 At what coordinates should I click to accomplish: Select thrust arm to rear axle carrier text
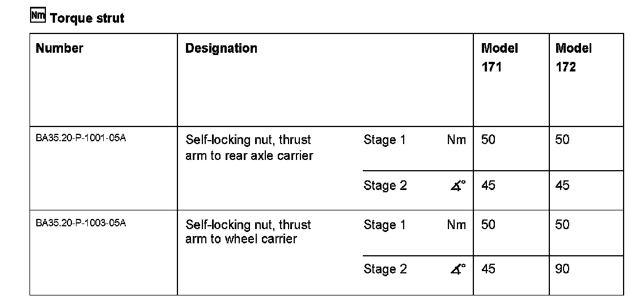(249, 148)
